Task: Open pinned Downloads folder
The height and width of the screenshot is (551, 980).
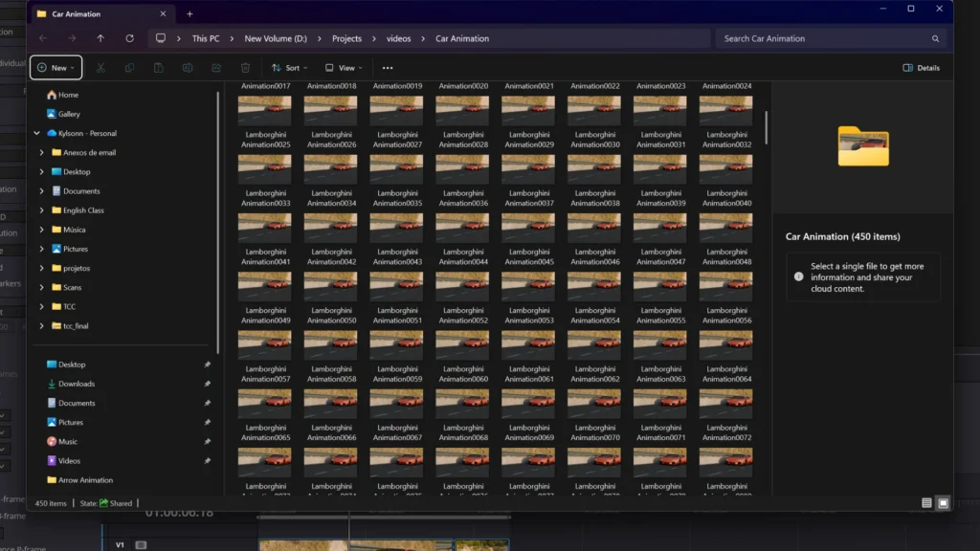Action: (x=71, y=384)
